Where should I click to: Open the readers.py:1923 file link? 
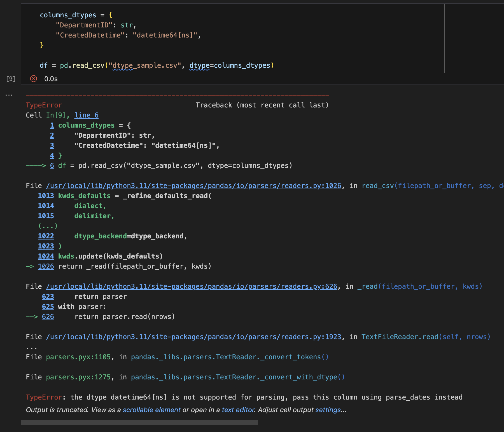tap(194, 337)
